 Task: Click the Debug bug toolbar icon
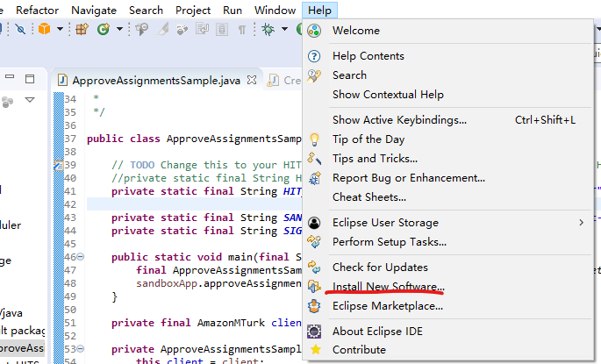[x=268, y=29]
